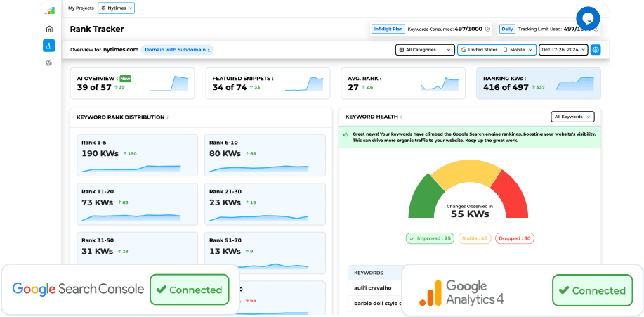The image size is (644, 317).
Task: Click the Infidigit Plan badge
Action: pyautogui.click(x=388, y=30)
